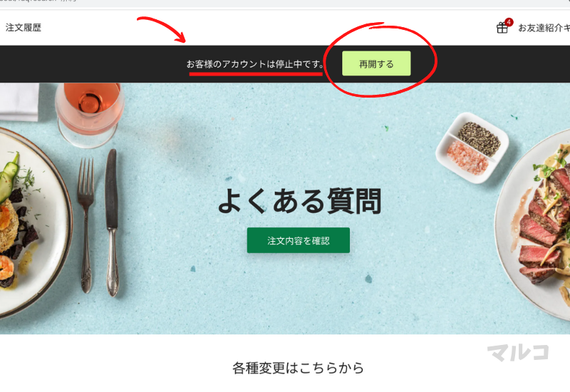Click the マルコ watermark logo
The width and height of the screenshot is (570, 392).
pyautogui.click(x=518, y=352)
